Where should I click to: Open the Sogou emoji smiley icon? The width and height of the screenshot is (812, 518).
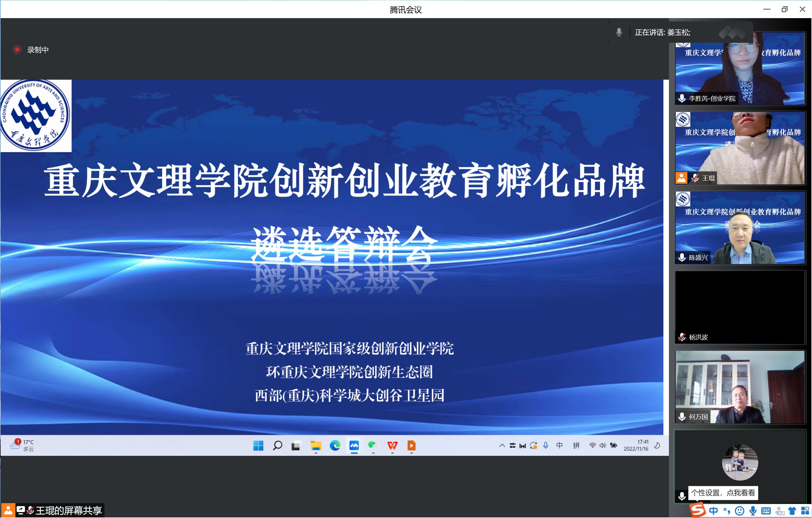740,511
